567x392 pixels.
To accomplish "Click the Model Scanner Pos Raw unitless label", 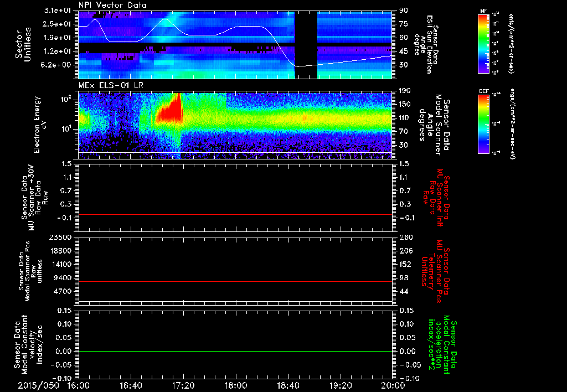I will [x=30, y=271].
